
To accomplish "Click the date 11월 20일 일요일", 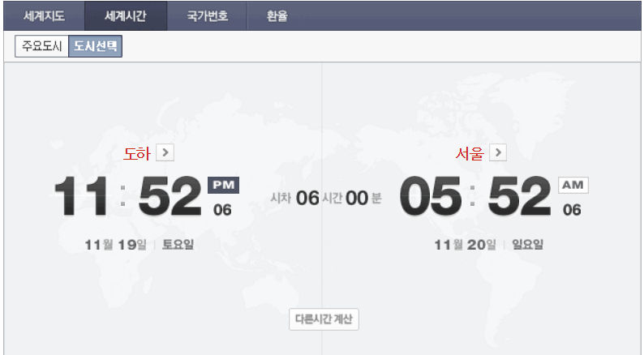I will tap(489, 245).
